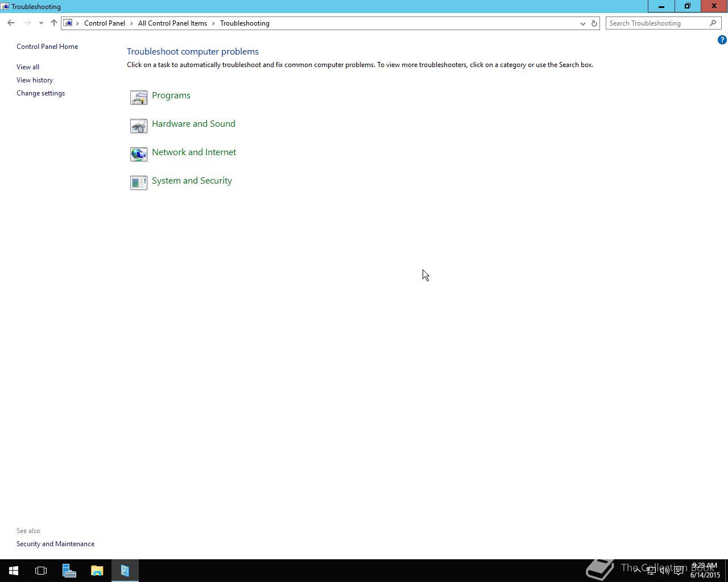Restore down the Troubleshooting window
The image size is (728, 582).
(x=688, y=6)
